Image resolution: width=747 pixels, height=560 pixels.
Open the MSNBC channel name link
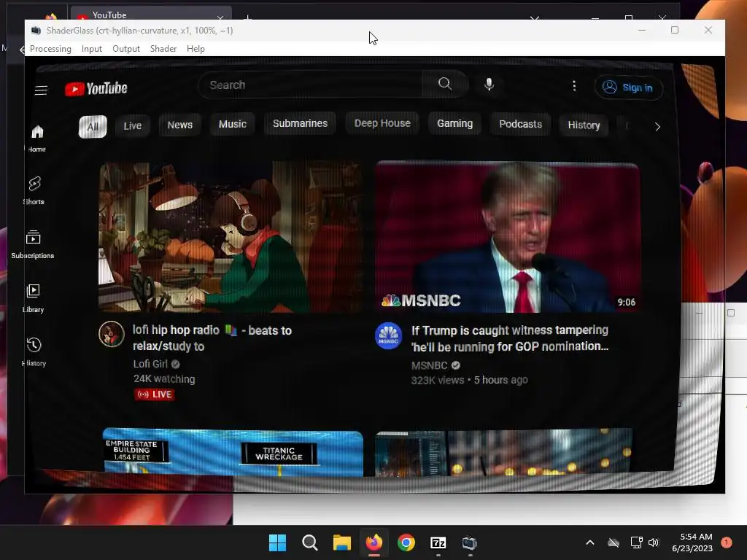[429, 365]
